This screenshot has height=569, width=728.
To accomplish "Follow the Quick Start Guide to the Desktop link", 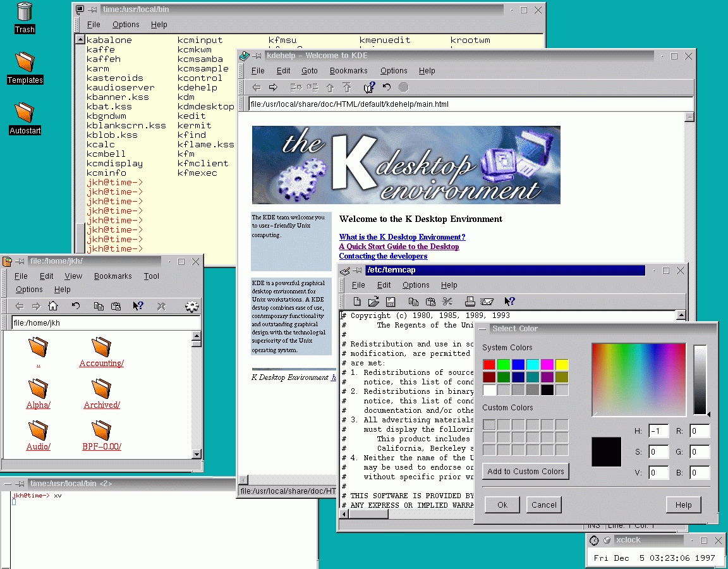I will click(399, 247).
